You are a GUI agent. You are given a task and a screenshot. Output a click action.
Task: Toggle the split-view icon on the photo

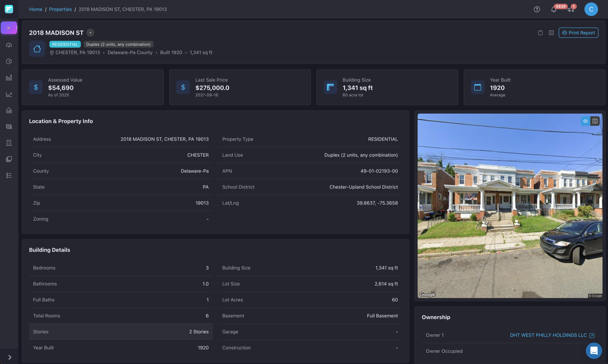pyautogui.click(x=595, y=121)
